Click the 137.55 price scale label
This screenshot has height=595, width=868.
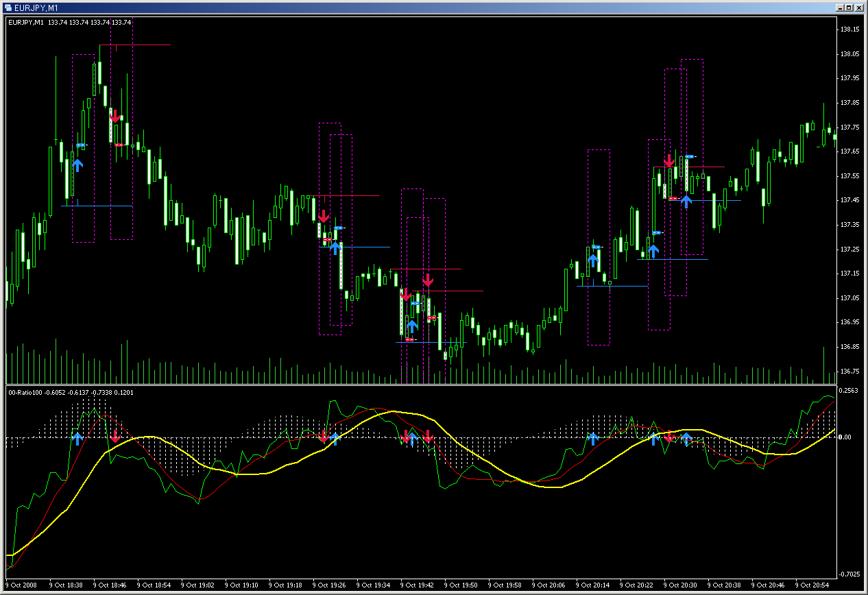click(x=850, y=175)
